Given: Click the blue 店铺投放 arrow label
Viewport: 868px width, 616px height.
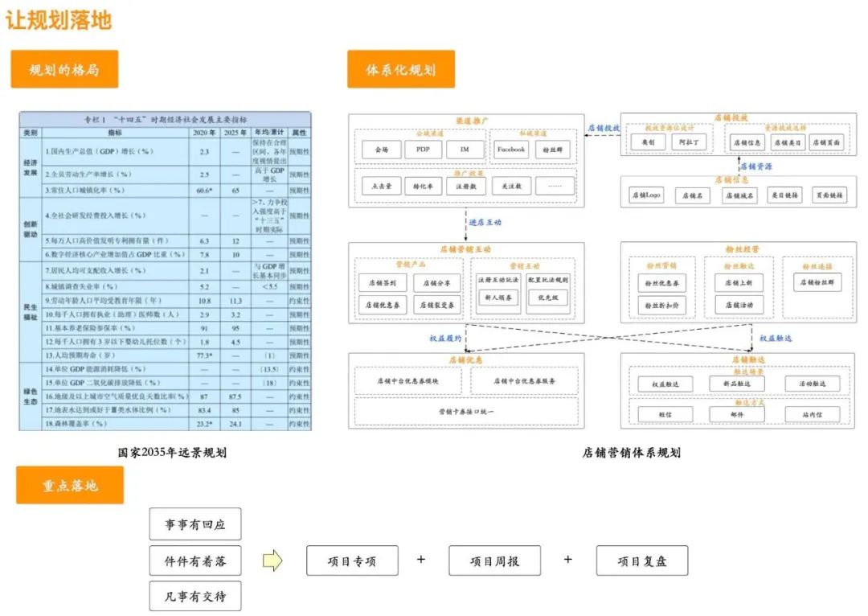Looking at the screenshot, I should pyautogui.click(x=604, y=128).
